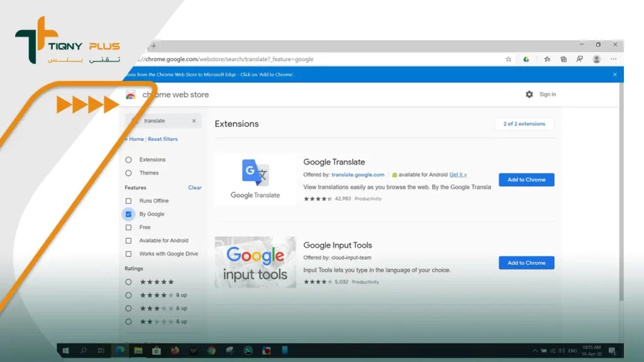Screen dimensions: 644x362
Task: Open the user profile avatar
Action: click(x=596, y=59)
